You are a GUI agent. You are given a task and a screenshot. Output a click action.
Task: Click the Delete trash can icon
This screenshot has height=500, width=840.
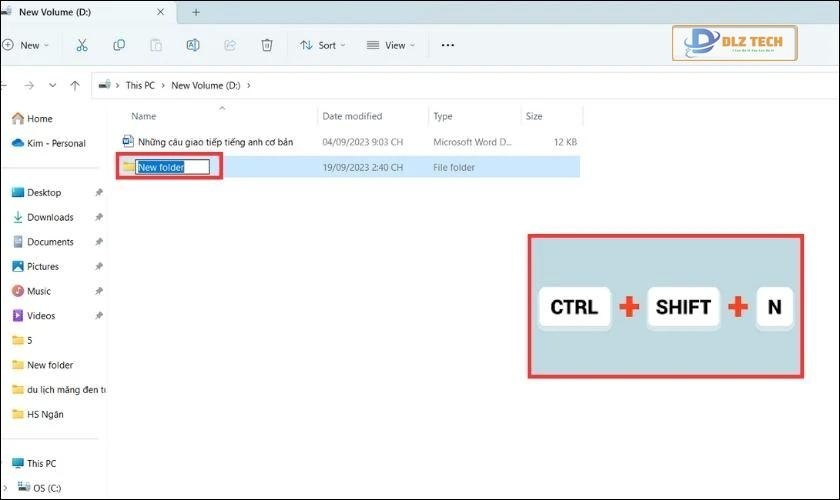click(267, 45)
